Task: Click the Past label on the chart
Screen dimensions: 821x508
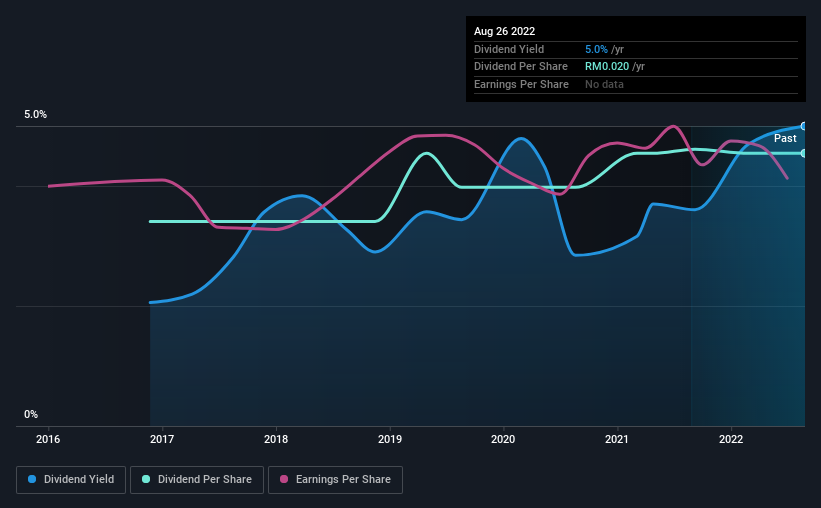Action: pyautogui.click(x=785, y=138)
